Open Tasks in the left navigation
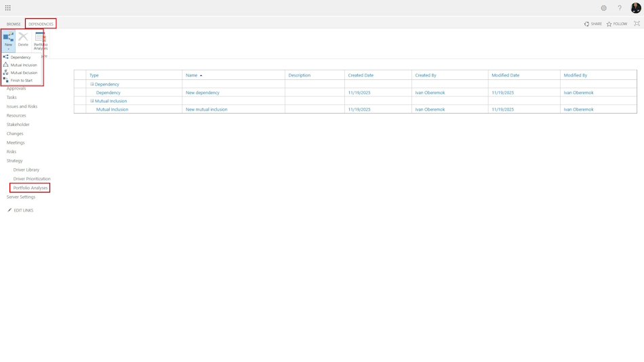644x362 pixels. (12, 98)
